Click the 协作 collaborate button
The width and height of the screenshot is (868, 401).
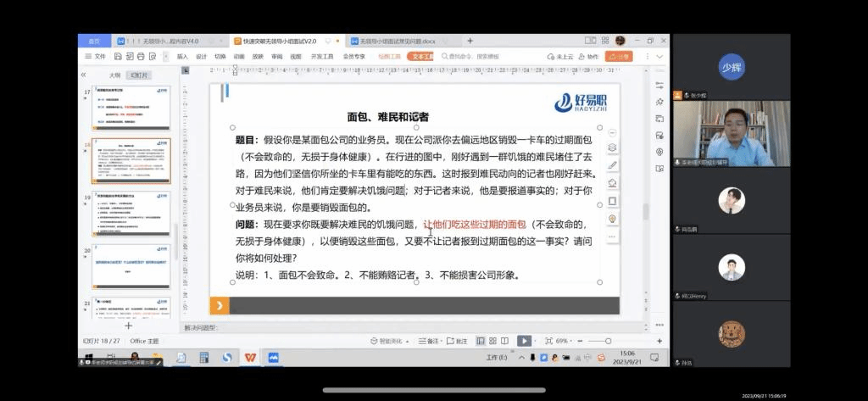[590, 57]
